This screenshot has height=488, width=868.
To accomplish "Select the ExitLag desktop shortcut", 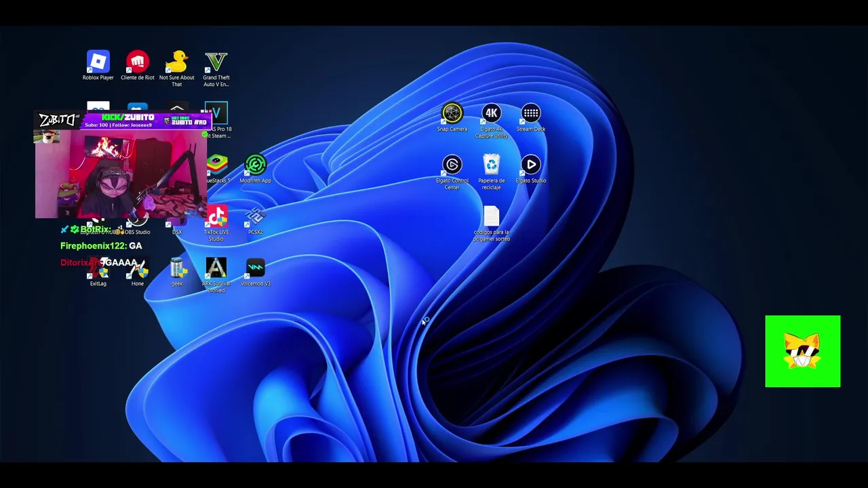I will tap(98, 271).
